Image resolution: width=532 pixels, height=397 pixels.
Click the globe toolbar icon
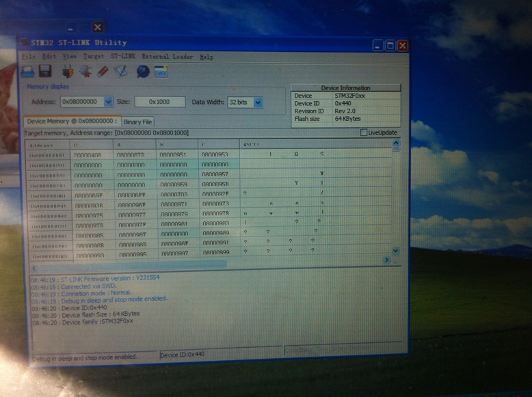(143, 72)
